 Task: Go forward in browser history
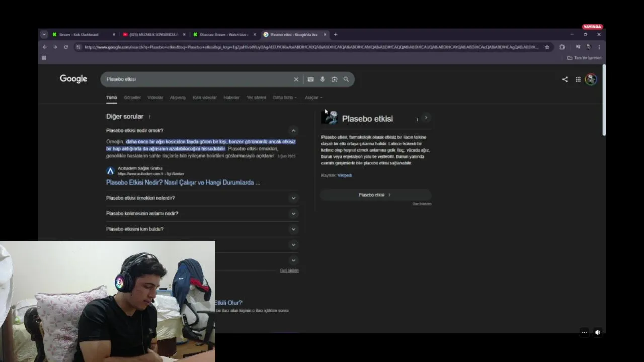(x=55, y=47)
